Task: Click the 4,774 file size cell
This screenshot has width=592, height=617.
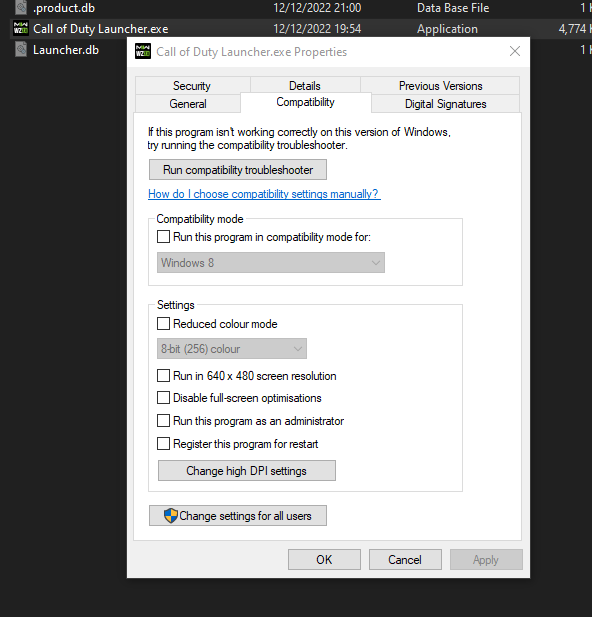Action: pos(575,29)
